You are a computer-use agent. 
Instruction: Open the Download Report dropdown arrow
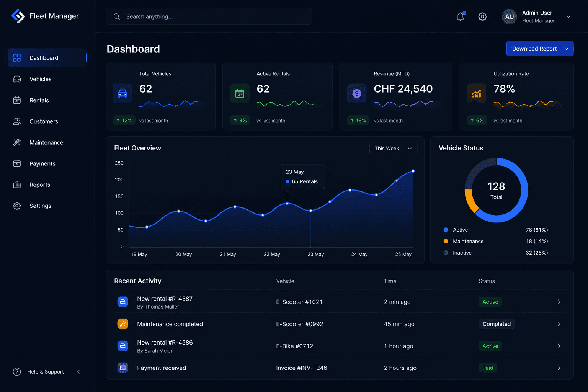[x=567, y=49]
